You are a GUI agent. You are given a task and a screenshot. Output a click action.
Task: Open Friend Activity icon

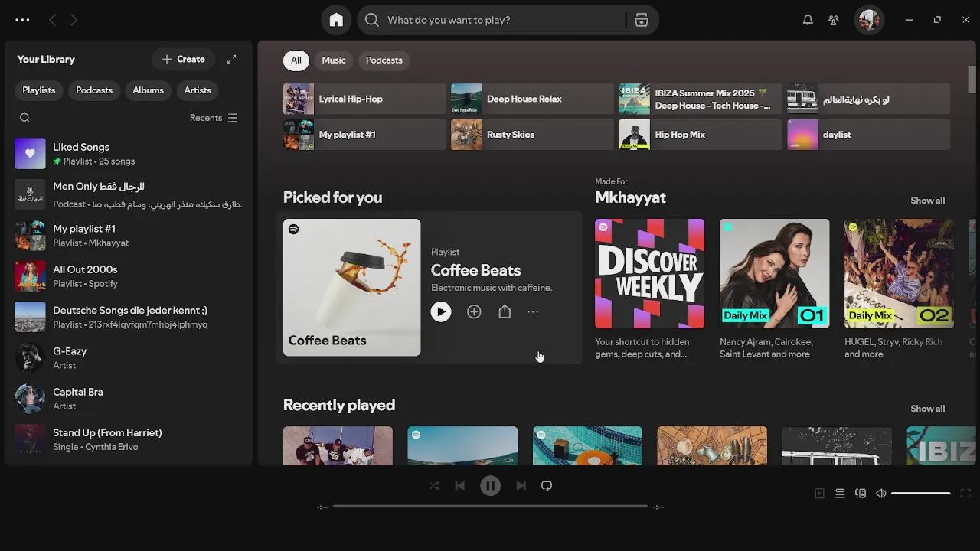[834, 20]
